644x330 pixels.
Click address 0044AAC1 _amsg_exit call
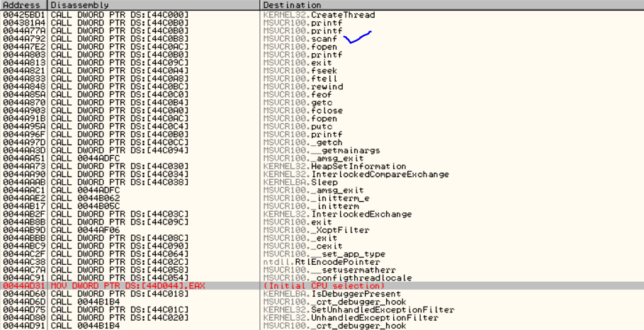point(23,190)
